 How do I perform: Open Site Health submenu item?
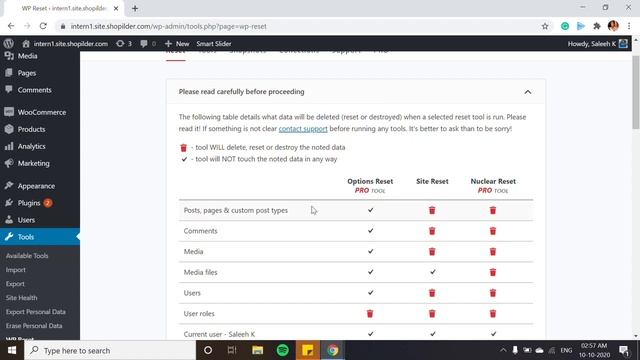pyautogui.click(x=21, y=298)
